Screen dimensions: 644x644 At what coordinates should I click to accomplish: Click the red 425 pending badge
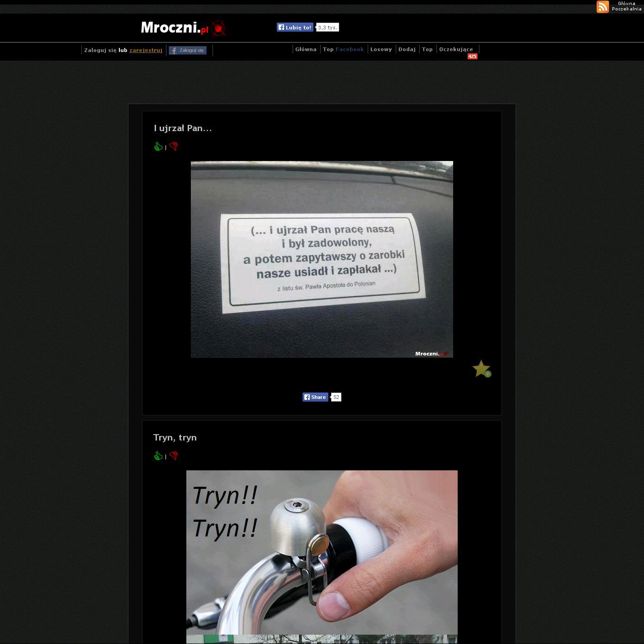(x=472, y=57)
